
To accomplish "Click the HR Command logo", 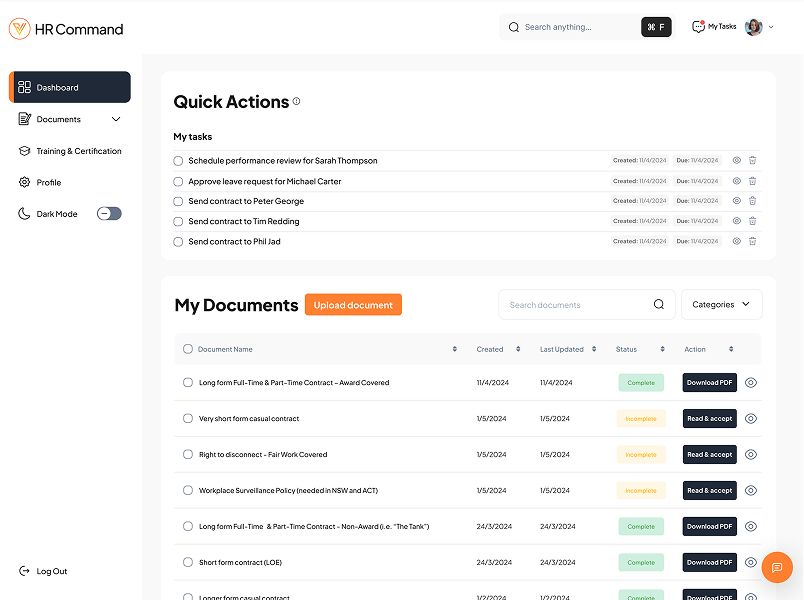I will pos(66,29).
